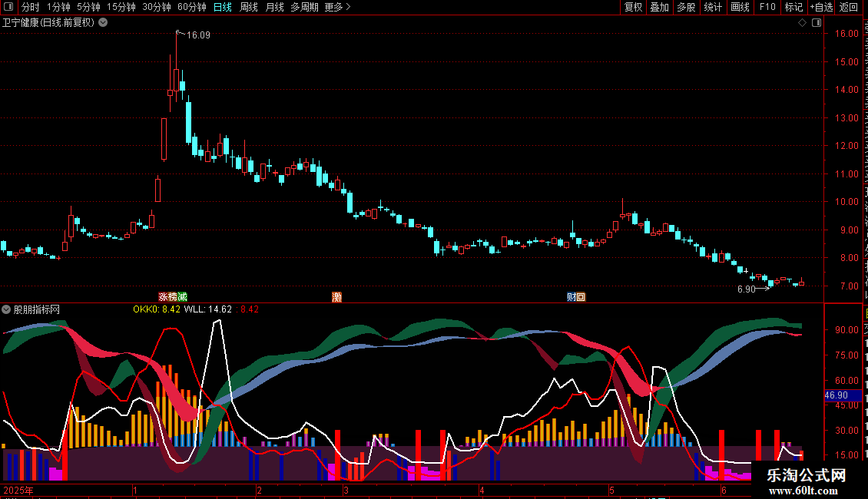Click the 涨 event marker
The height and width of the screenshot is (499, 868).
pos(164,297)
